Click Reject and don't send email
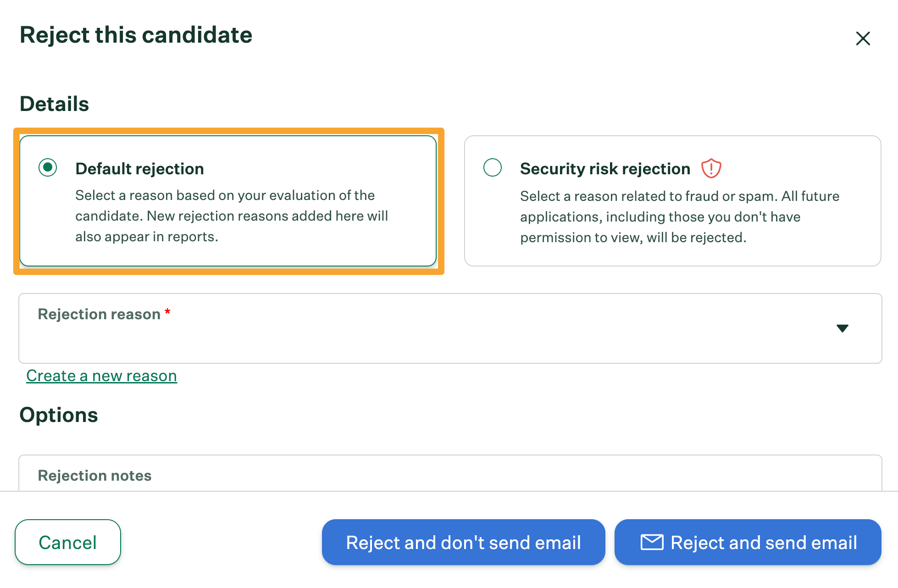 (x=463, y=542)
